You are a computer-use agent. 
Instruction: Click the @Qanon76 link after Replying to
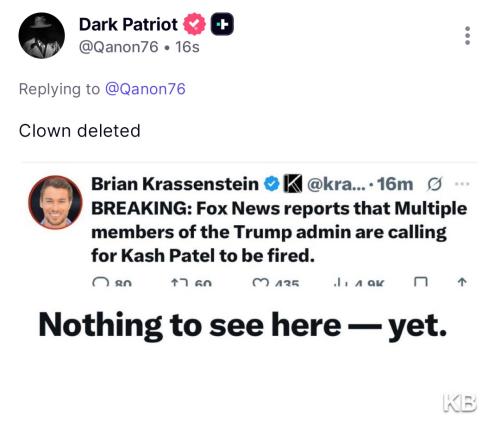point(145,89)
